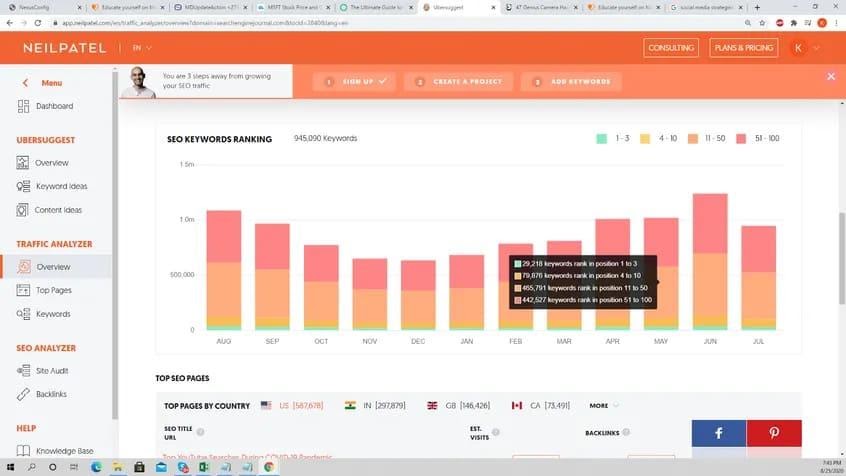Viewport: 846px width, 476px height.
Task: Click the sidebar vertical scrollbar
Action: [114, 244]
